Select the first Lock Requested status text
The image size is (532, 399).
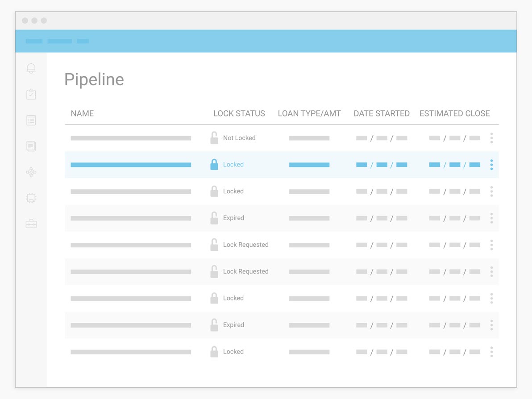245,245
